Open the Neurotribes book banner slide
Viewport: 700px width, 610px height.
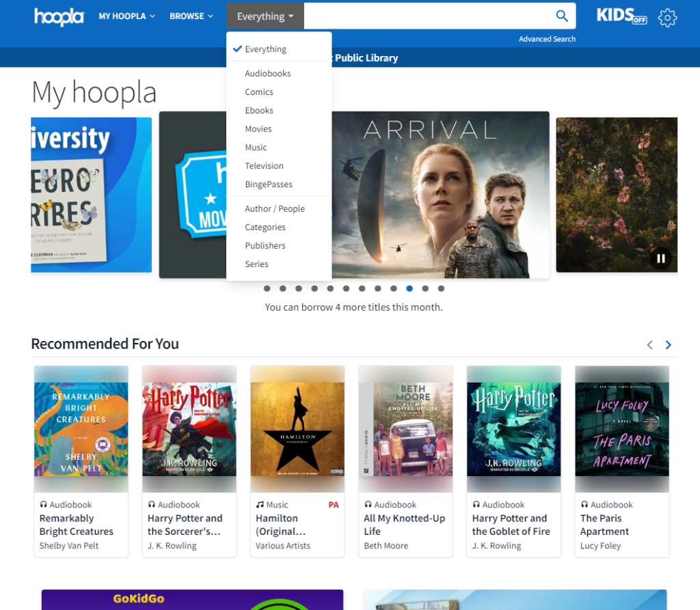click(91, 195)
